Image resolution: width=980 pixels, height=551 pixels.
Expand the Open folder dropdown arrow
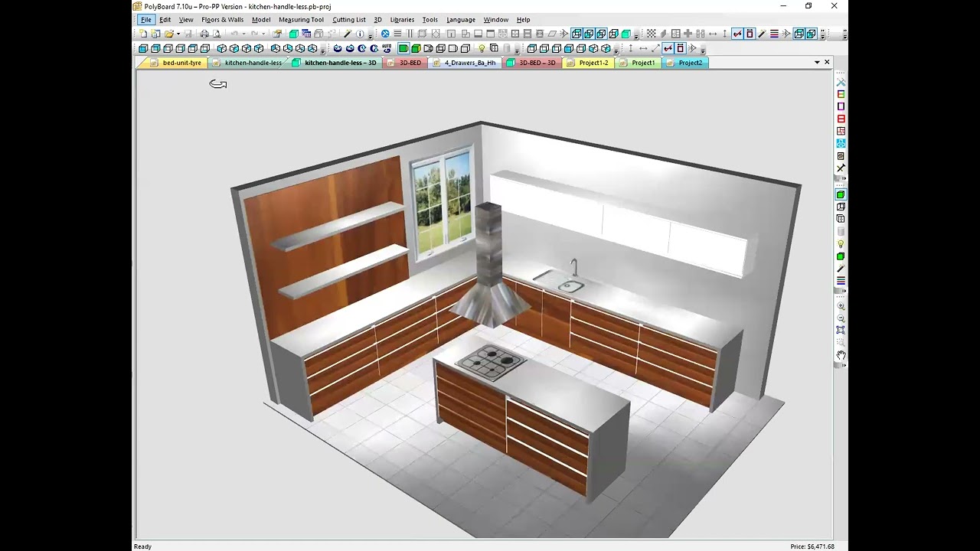[x=178, y=34]
